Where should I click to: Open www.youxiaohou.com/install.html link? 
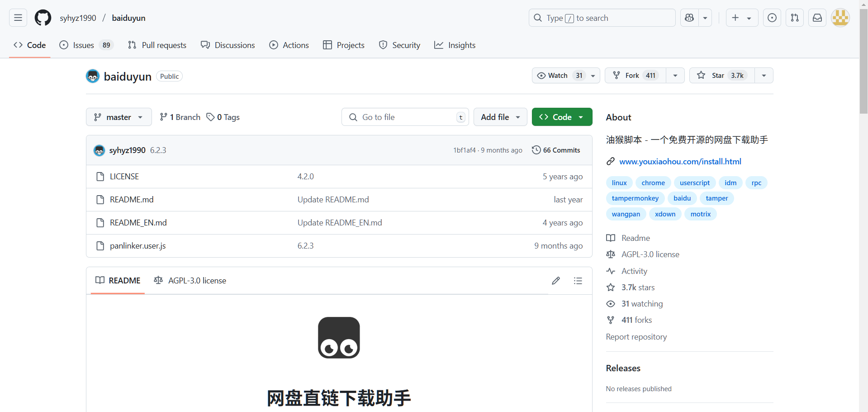680,162
